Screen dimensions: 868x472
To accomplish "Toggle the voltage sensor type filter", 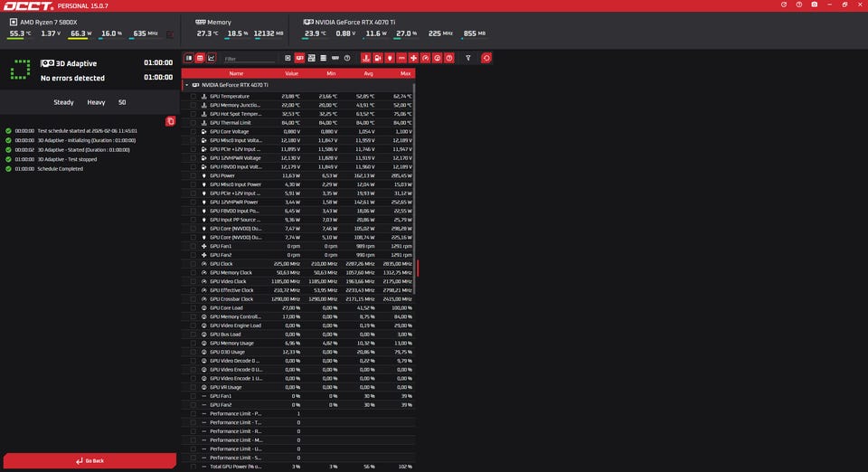I will 378,58.
